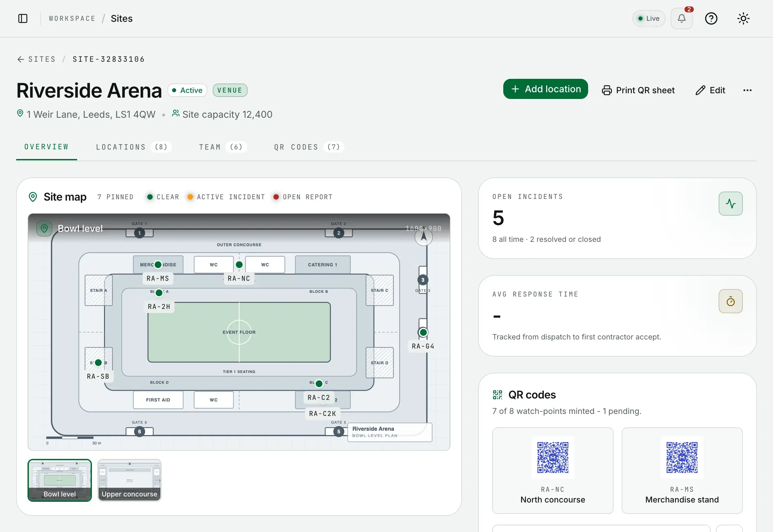
Task: Click the Gate 6 marker on map
Action: coord(140,431)
